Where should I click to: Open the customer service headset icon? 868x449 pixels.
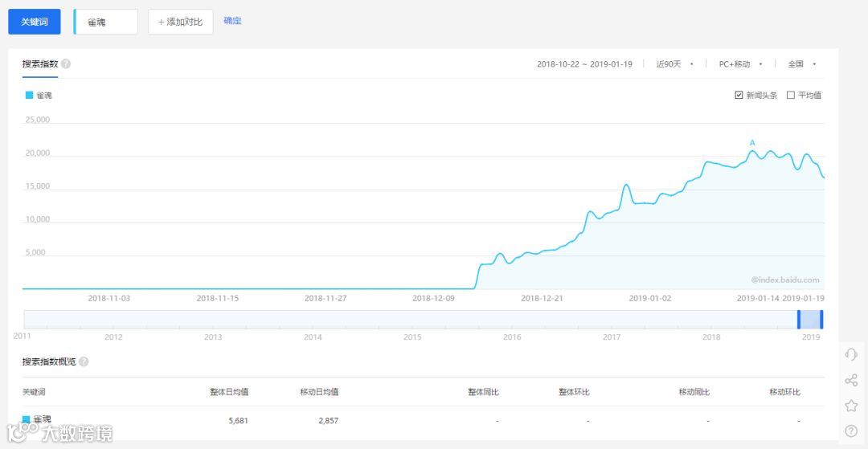pyautogui.click(x=851, y=354)
